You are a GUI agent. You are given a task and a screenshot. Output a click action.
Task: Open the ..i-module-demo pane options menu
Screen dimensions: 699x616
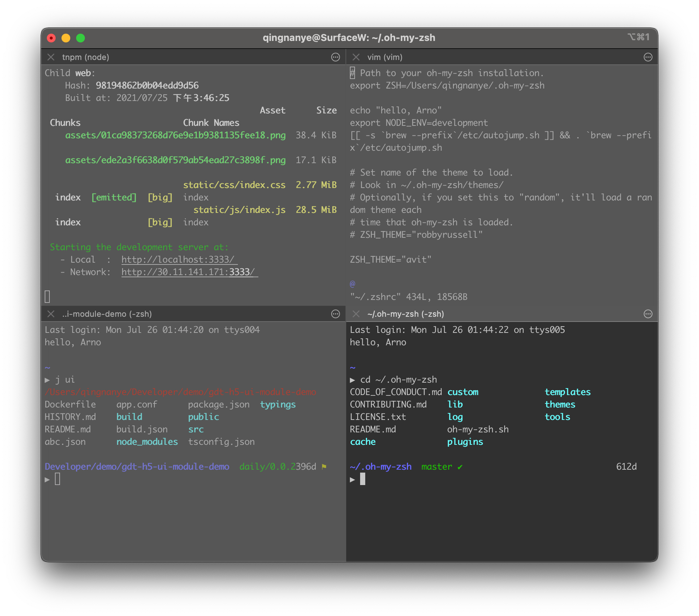(336, 314)
